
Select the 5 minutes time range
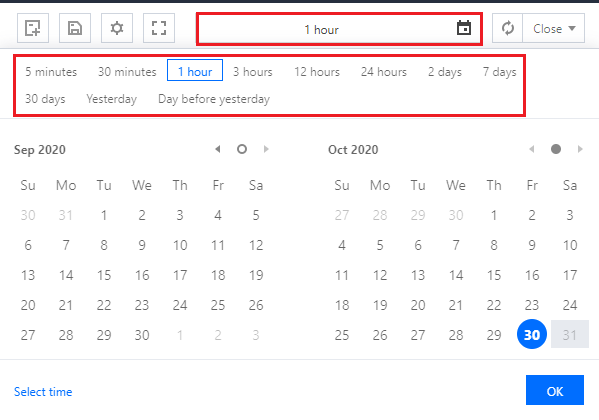tap(51, 71)
